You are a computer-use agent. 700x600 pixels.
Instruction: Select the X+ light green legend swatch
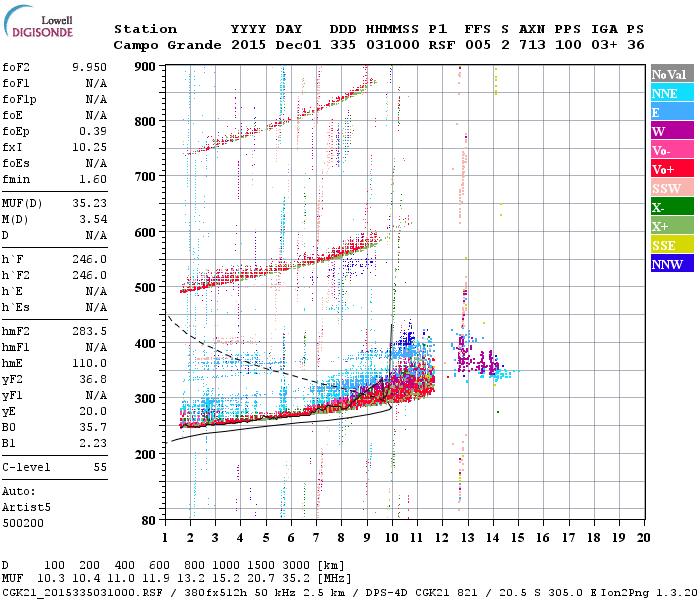pyautogui.click(x=672, y=226)
